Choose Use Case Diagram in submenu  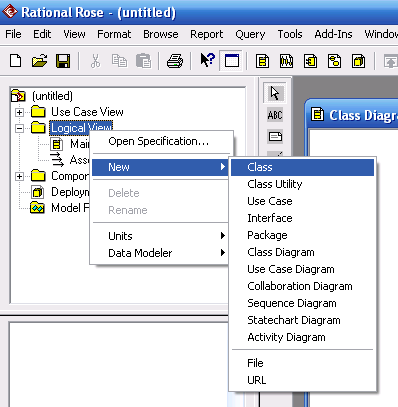(302, 269)
